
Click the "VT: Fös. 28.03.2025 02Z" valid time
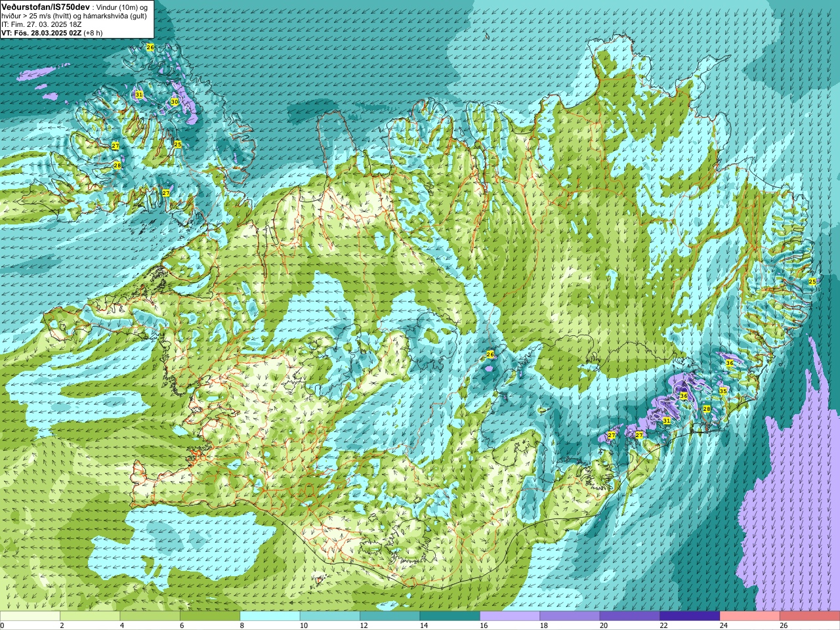[x=41, y=33]
